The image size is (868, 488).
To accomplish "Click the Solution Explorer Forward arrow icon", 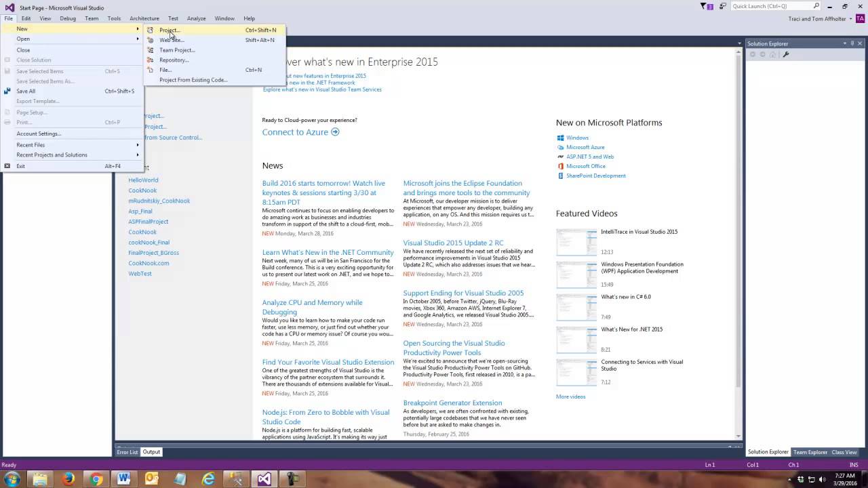I will click(763, 54).
